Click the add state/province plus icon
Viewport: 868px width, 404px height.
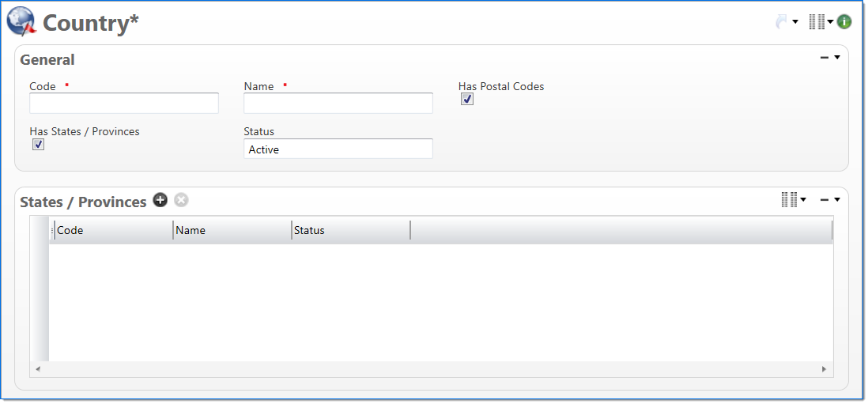(x=160, y=200)
